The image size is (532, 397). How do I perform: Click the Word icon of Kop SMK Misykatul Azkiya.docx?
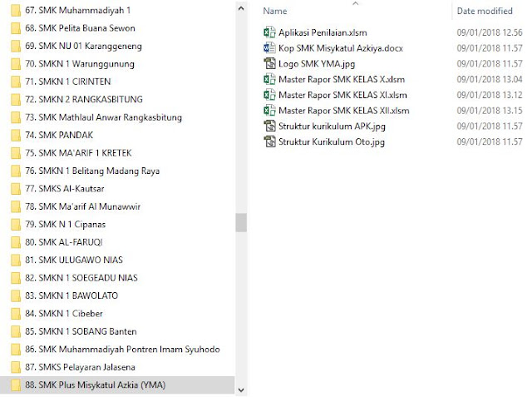coord(269,48)
